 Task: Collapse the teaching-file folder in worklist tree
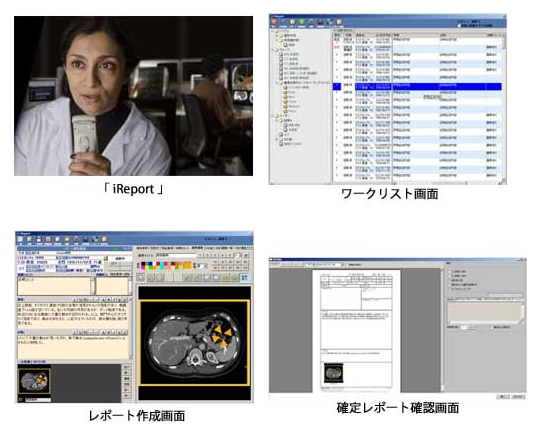[277, 83]
